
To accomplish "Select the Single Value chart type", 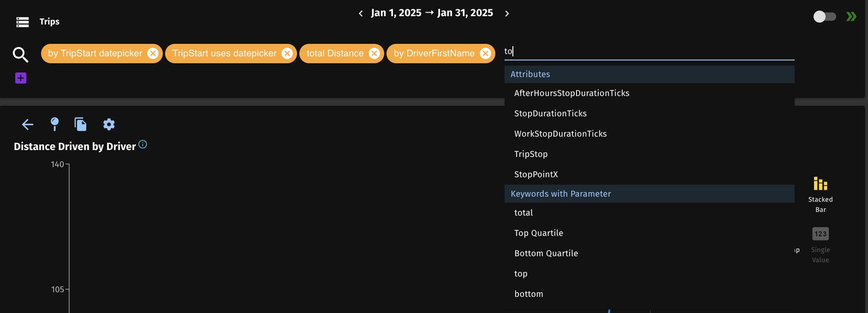I will [820, 245].
